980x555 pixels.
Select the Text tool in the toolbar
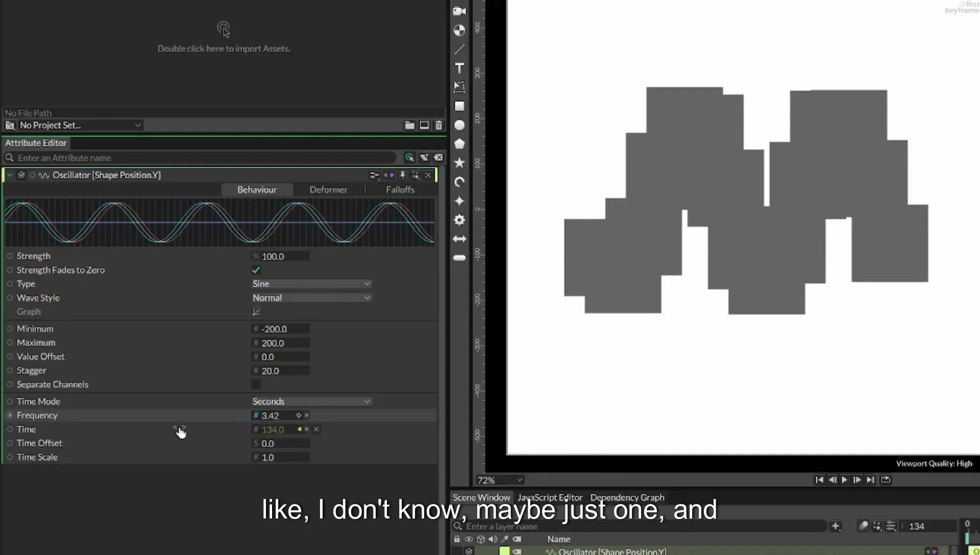459,68
